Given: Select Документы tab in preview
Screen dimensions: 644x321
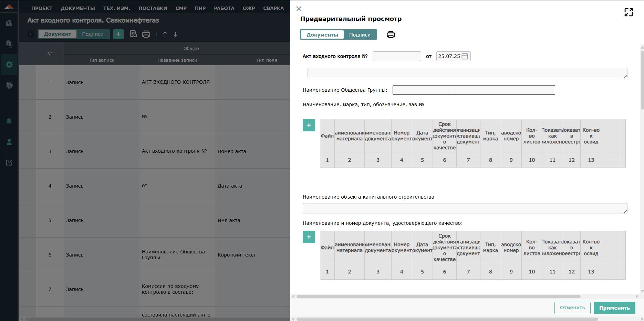Looking at the screenshot, I should pyautogui.click(x=322, y=35).
